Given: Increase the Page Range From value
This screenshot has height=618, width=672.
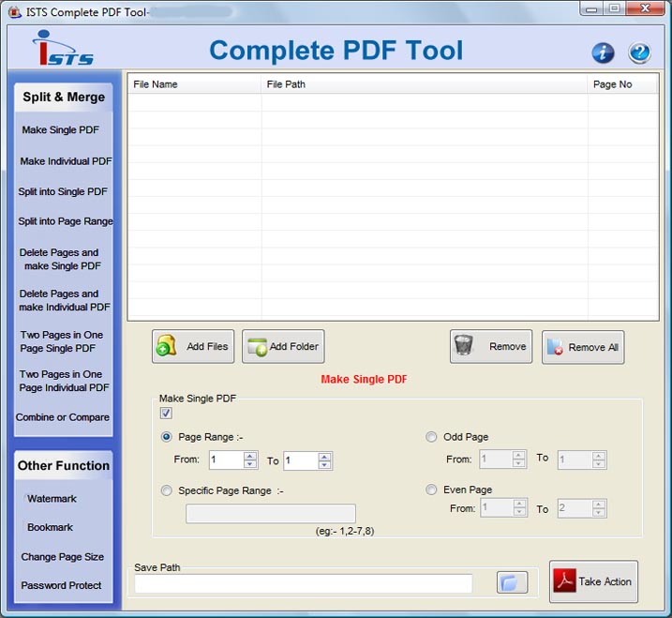Looking at the screenshot, I should [x=250, y=456].
